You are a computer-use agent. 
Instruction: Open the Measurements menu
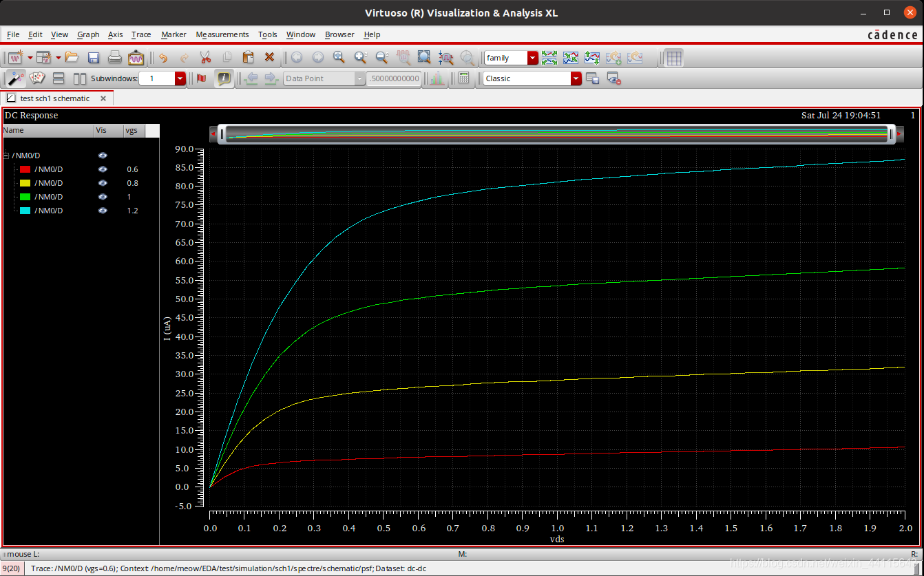pos(222,34)
